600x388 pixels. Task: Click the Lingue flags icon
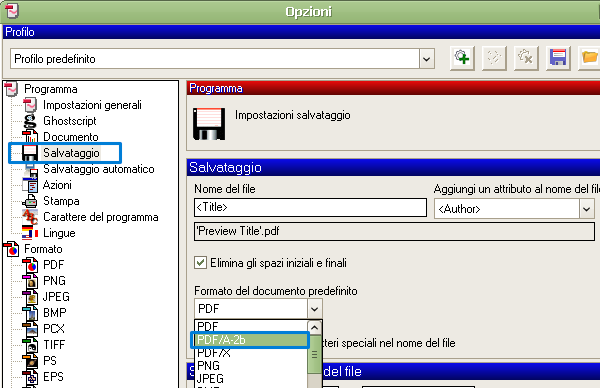tap(30, 233)
